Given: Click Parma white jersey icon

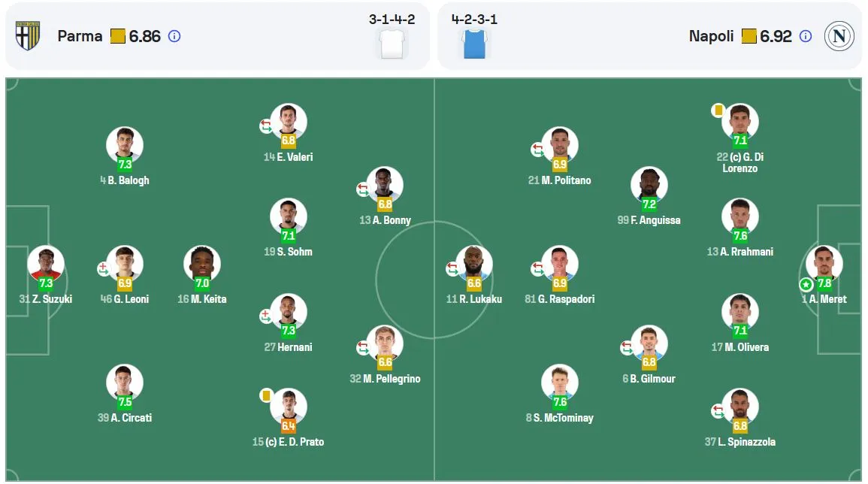Looking at the screenshot, I should (392, 44).
